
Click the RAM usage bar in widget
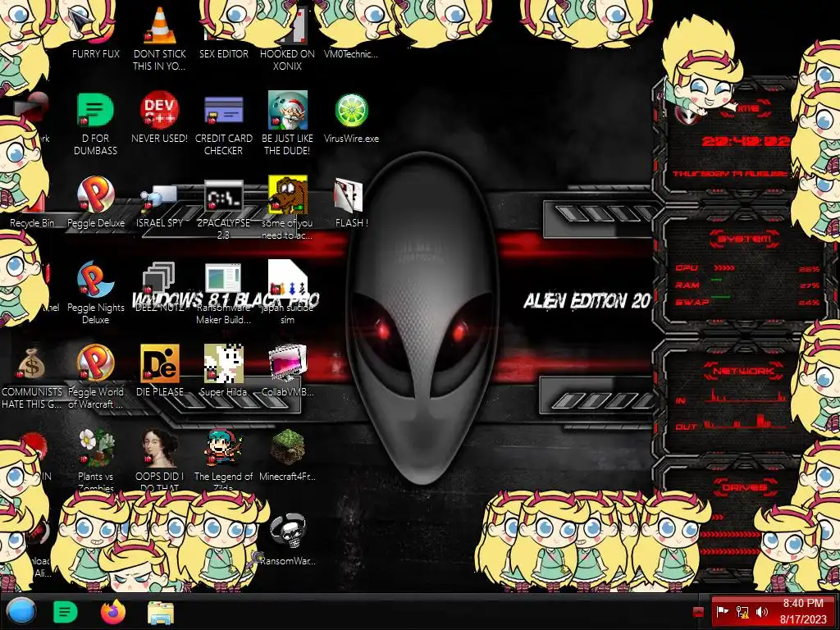(x=717, y=280)
